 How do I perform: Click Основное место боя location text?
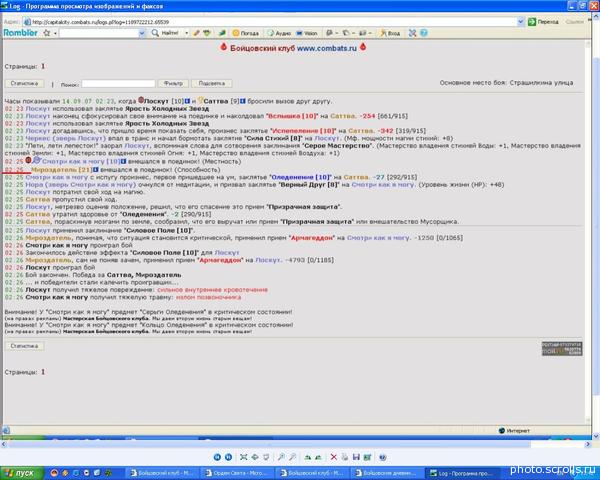[506, 83]
